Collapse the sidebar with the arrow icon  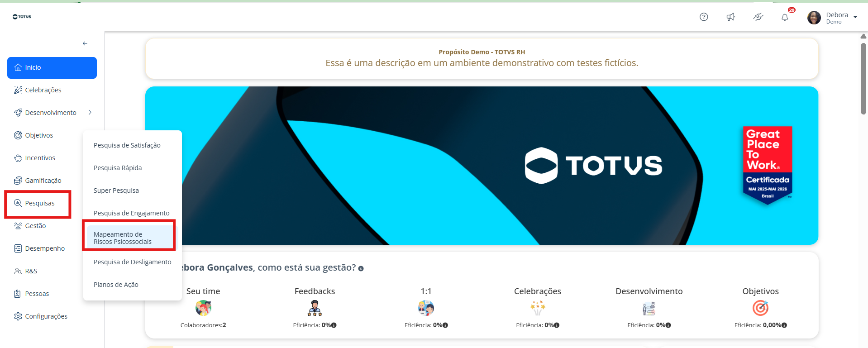[86, 43]
